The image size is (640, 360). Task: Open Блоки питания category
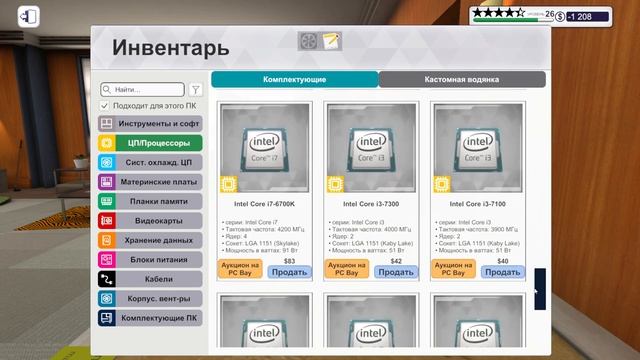(x=150, y=260)
